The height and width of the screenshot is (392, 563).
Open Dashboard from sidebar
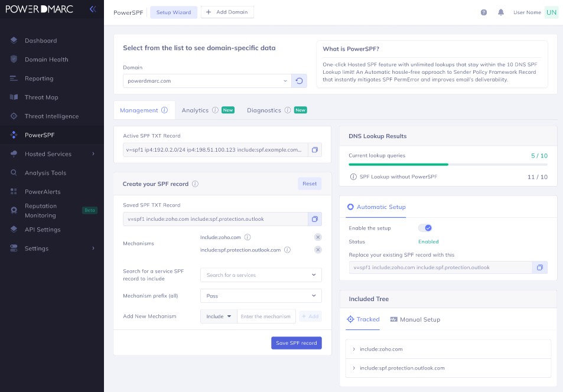point(41,41)
